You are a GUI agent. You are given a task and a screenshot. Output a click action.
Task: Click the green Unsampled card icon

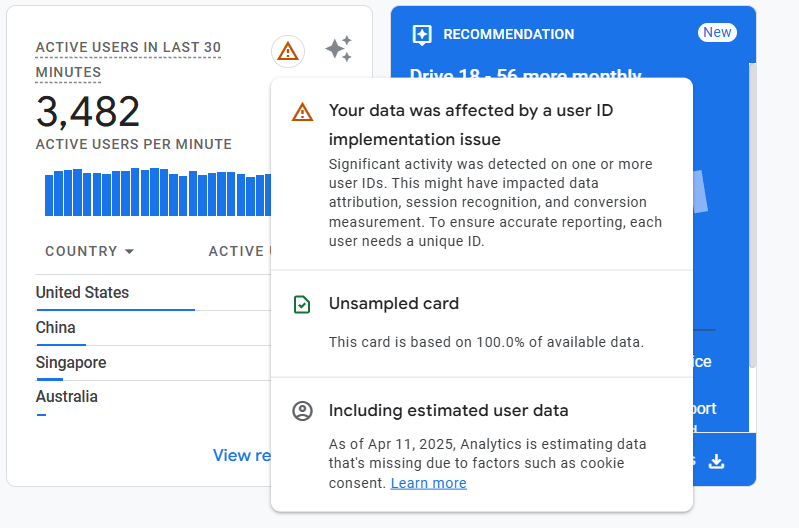click(302, 304)
